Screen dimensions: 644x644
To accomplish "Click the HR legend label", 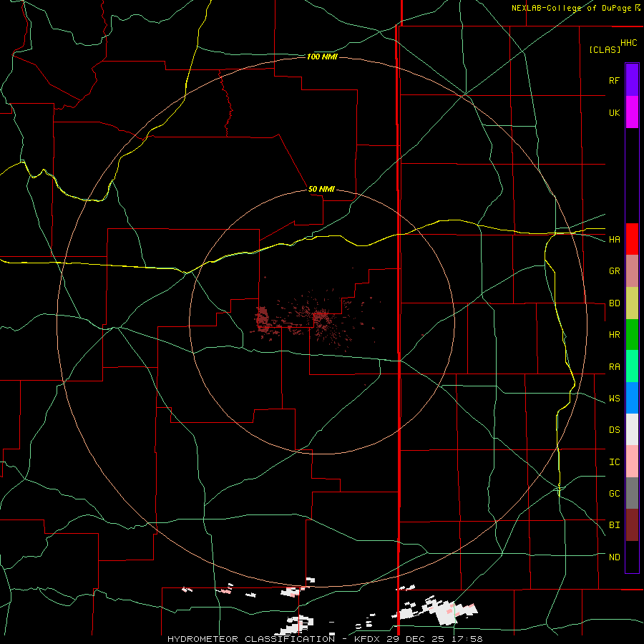I will click(615, 335).
